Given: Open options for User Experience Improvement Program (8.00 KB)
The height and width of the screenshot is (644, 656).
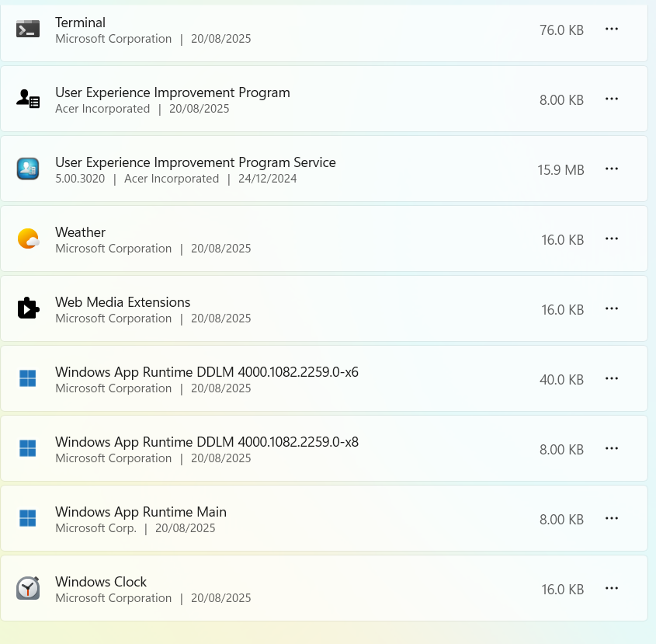Looking at the screenshot, I should 612,99.
